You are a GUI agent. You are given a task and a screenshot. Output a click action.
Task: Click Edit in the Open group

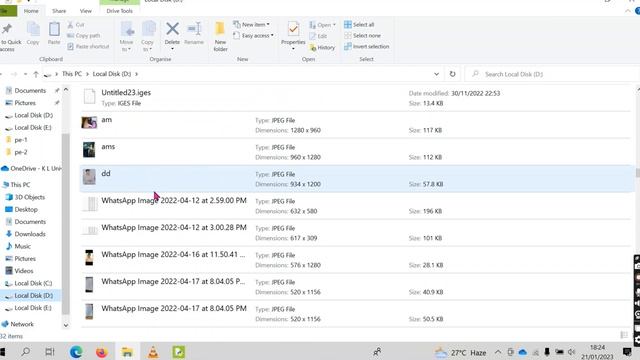point(318,36)
